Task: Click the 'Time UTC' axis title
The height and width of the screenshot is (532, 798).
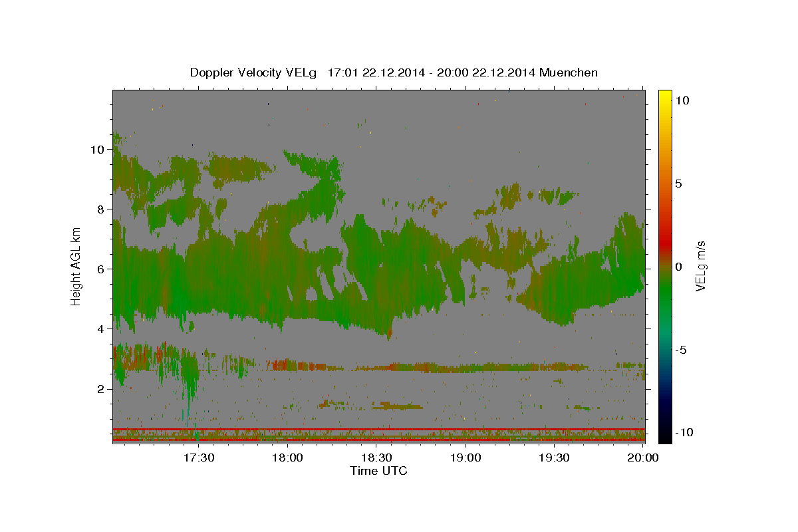Action: tap(378, 471)
